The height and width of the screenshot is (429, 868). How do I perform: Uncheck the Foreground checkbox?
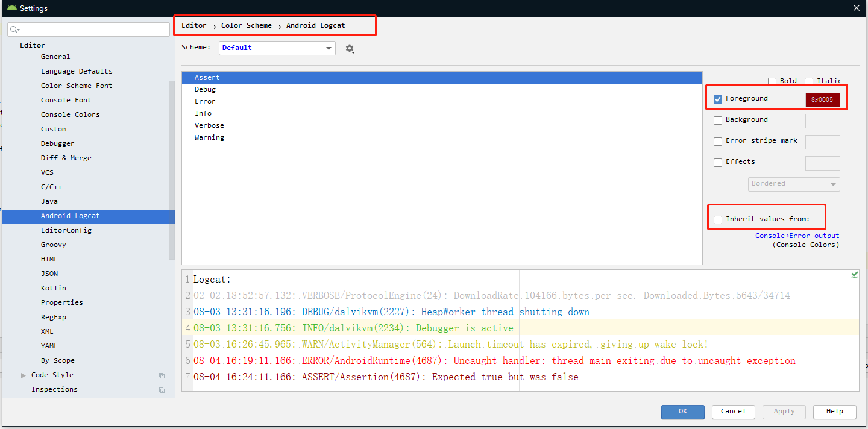coord(718,99)
